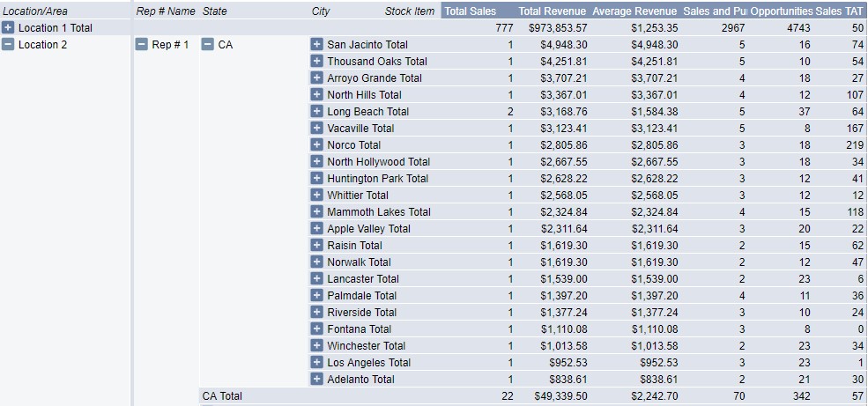Expand San Jacinto Total plus icon
Screen dimensions: 868x406
[x=316, y=44]
